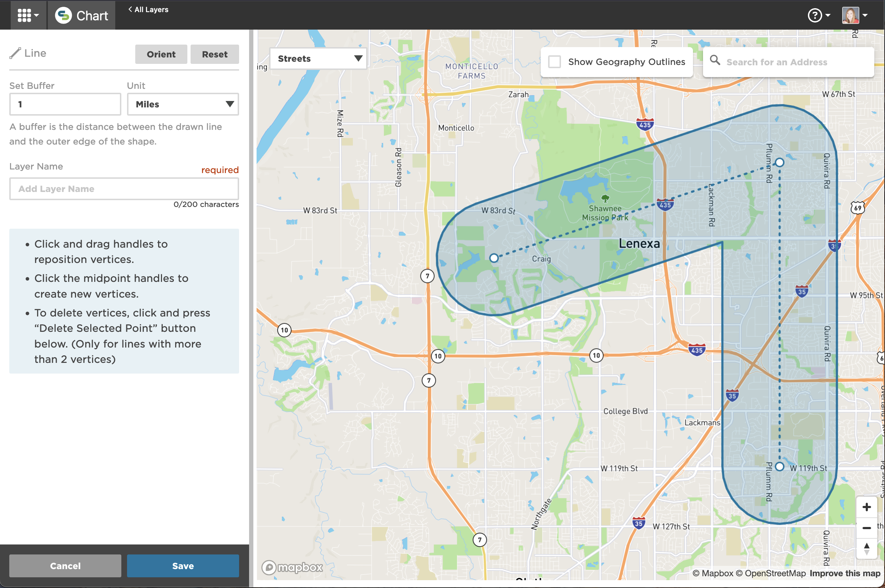Expand the Streets map style dropdown
Image resolution: width=885 pixels, height=588 pixels.
tap(318, 59)
